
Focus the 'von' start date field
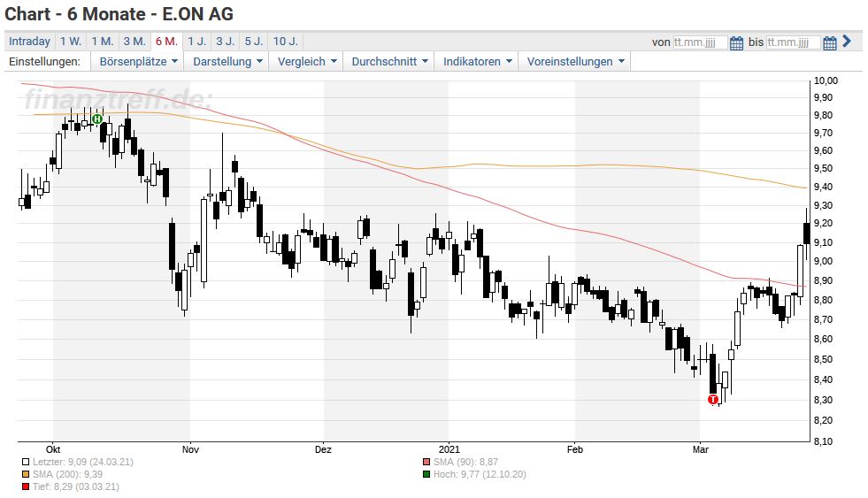tap(700, 42)
